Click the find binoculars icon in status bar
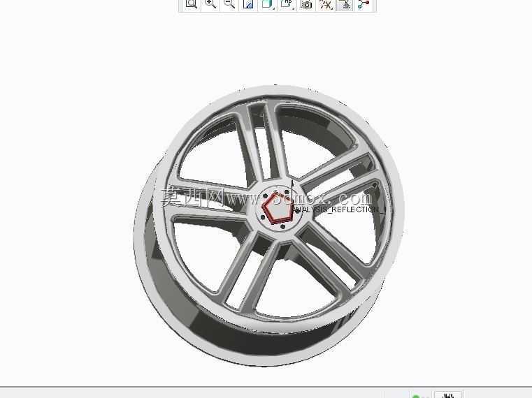The image size is (532, 398). 449,395
